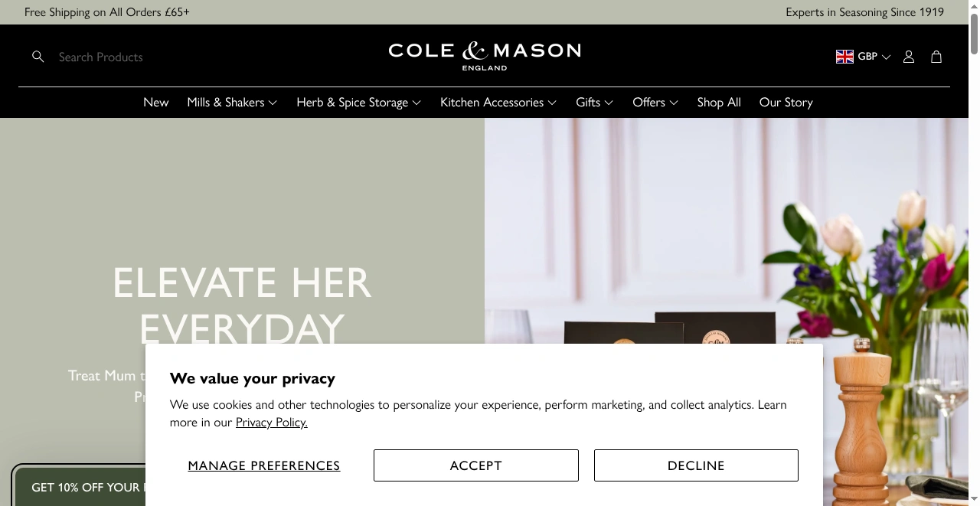Click the account profile icon
This screenshot has height=506, width=980.
pyautogui.click(x=908, y=56)
